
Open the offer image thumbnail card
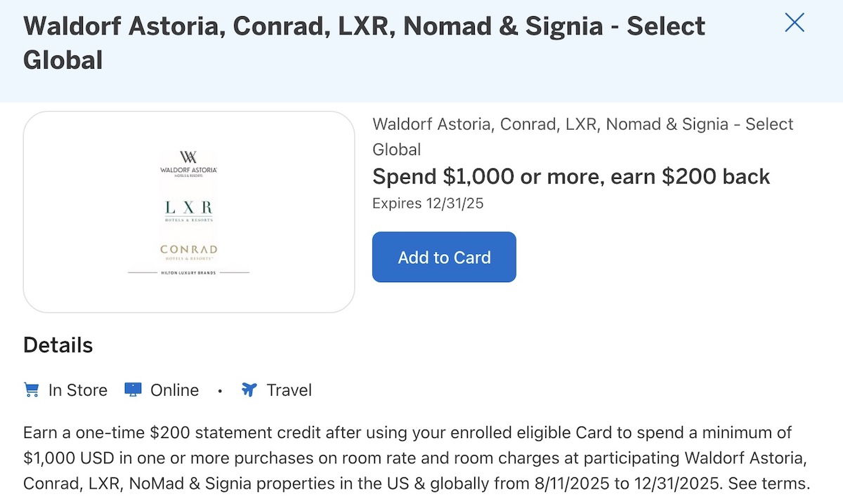pyautogui.click(x=189, y=211)
